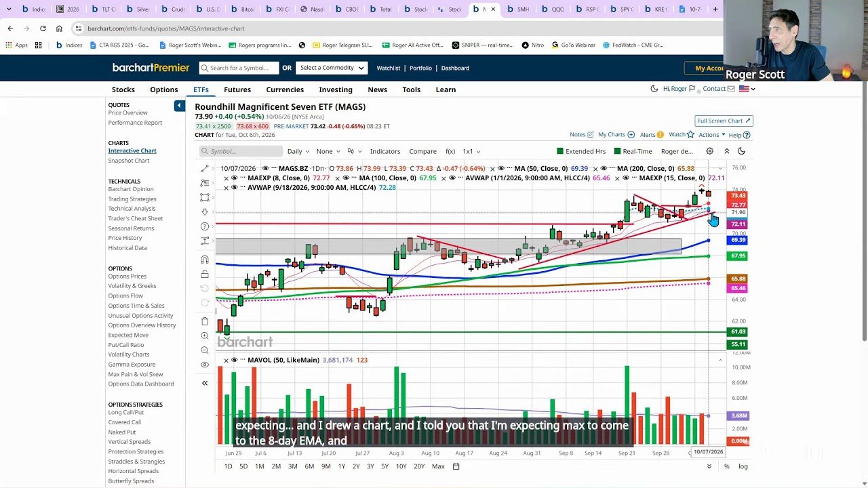Open the Select a Commodity dropdown

(x=332, y=68)
